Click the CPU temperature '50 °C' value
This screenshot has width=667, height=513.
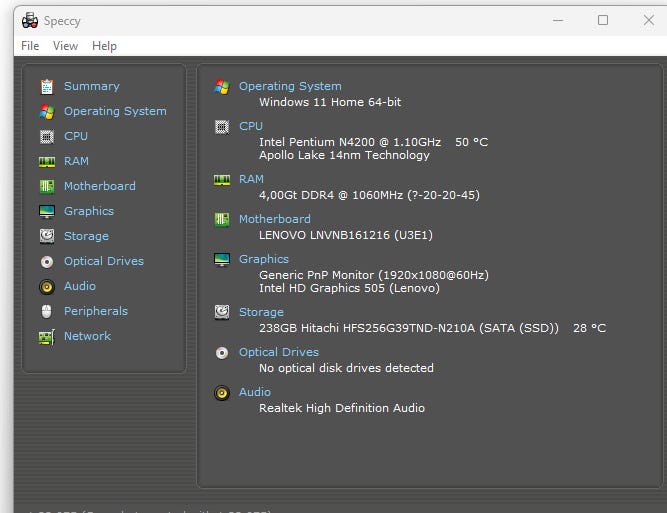(472, 142)
